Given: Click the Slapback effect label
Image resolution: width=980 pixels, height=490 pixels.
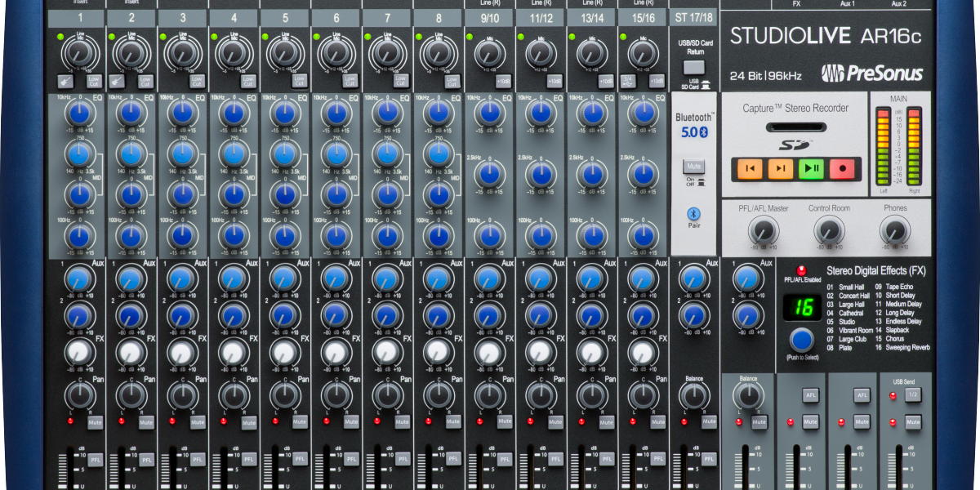Looking at the screenshot, I should pos(899,330).
